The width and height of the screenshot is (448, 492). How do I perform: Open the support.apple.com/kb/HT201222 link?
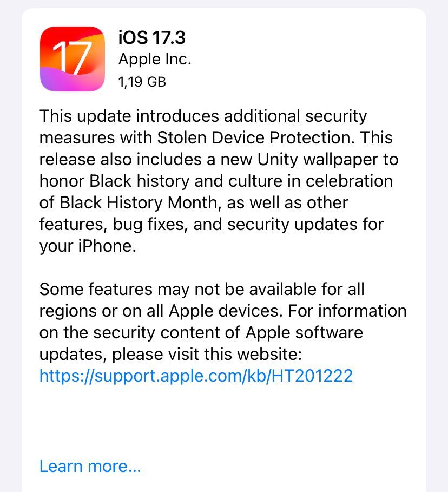click(x=196, y=376)
